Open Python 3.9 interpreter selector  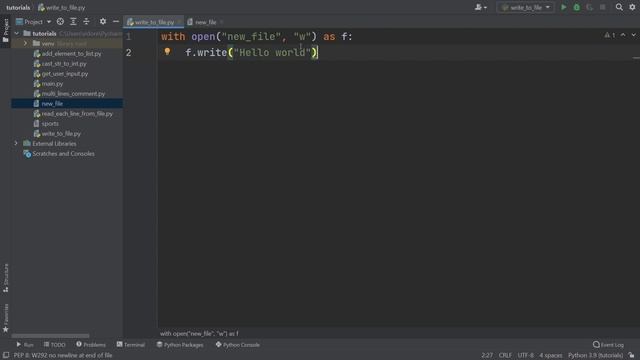[596, 356]
